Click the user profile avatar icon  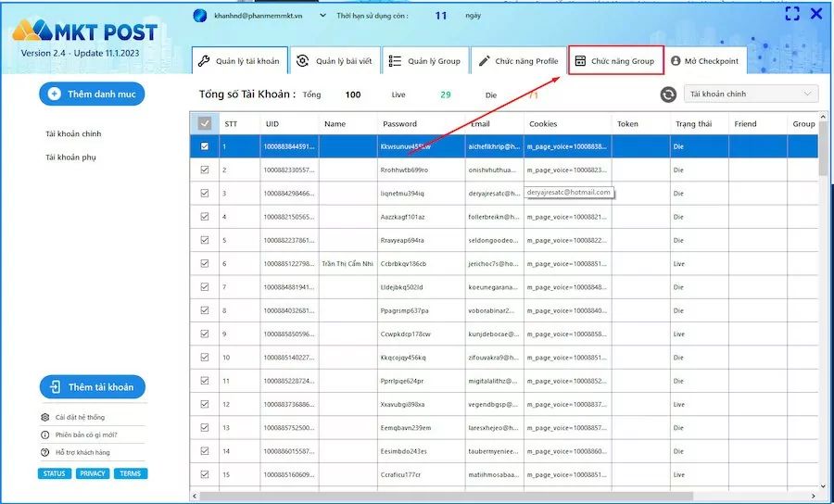pyautogui.click(x=199, y=15)
